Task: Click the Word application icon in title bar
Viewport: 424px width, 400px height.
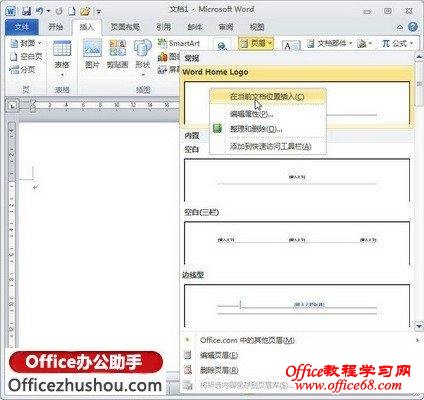Action: pos(11,11)
